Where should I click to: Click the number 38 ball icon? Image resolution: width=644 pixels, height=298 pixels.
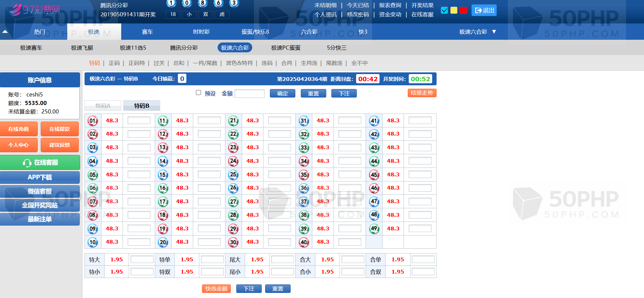click(304, 215)
